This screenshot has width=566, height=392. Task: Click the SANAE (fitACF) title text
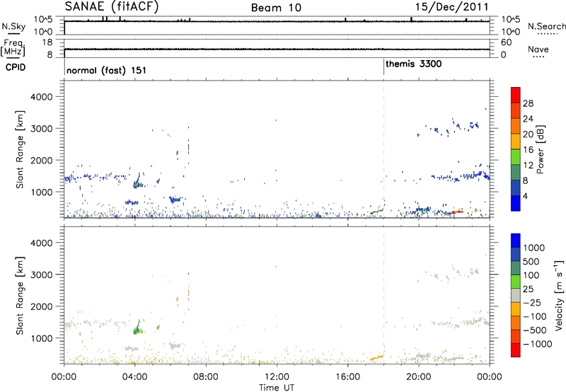(112, 6)
